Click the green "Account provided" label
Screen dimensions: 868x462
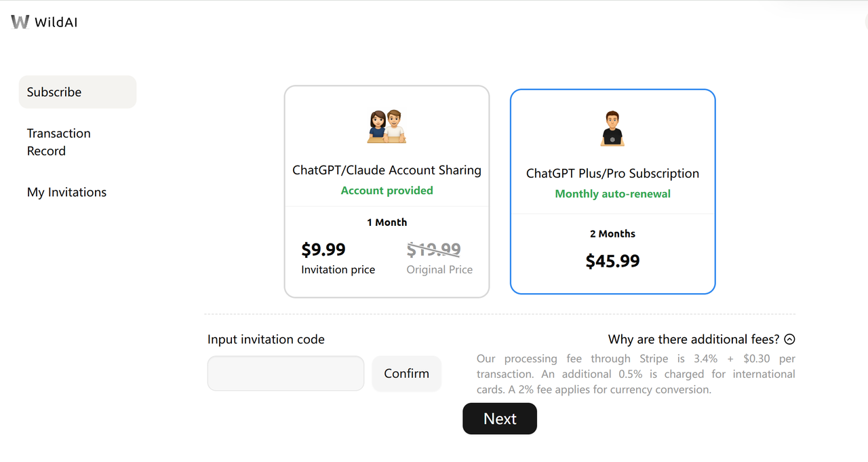tap(387, 191)
